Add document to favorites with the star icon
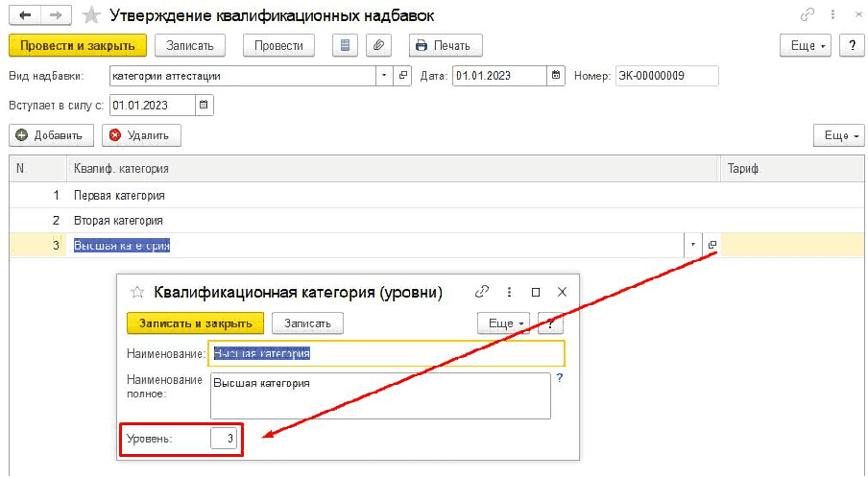 tap(91, 15)
